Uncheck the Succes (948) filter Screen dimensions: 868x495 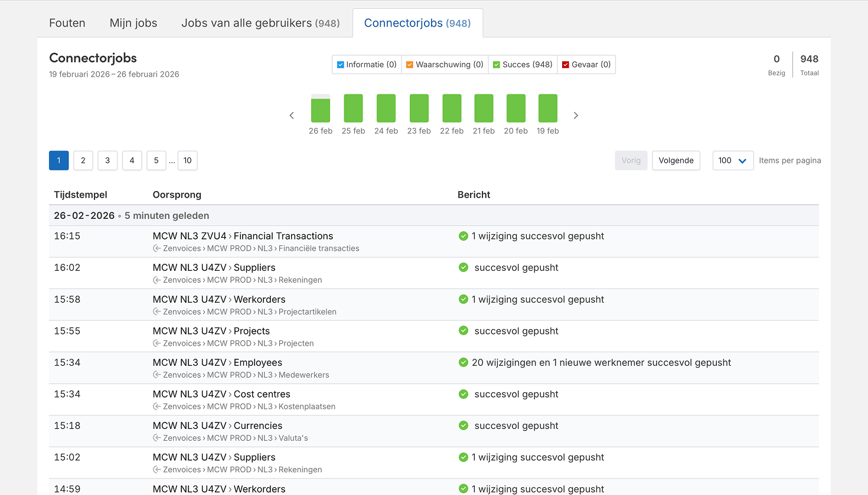pyautogui.click(x=498, y=64)
